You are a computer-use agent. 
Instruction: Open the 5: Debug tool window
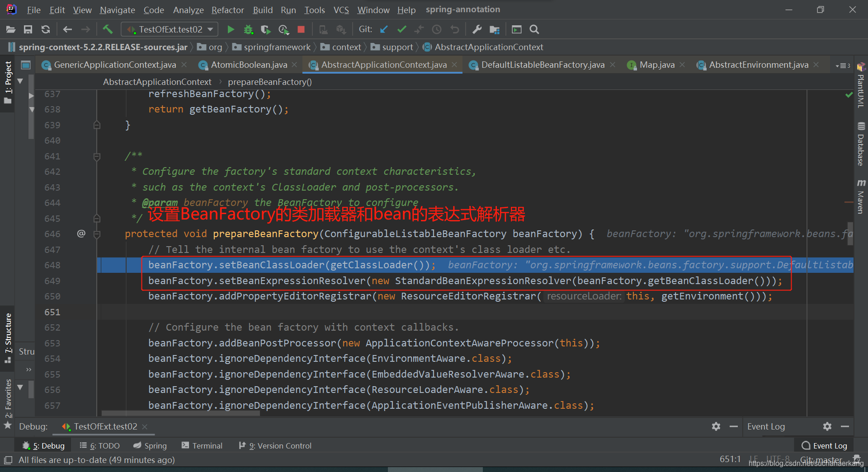pos(44,446)
